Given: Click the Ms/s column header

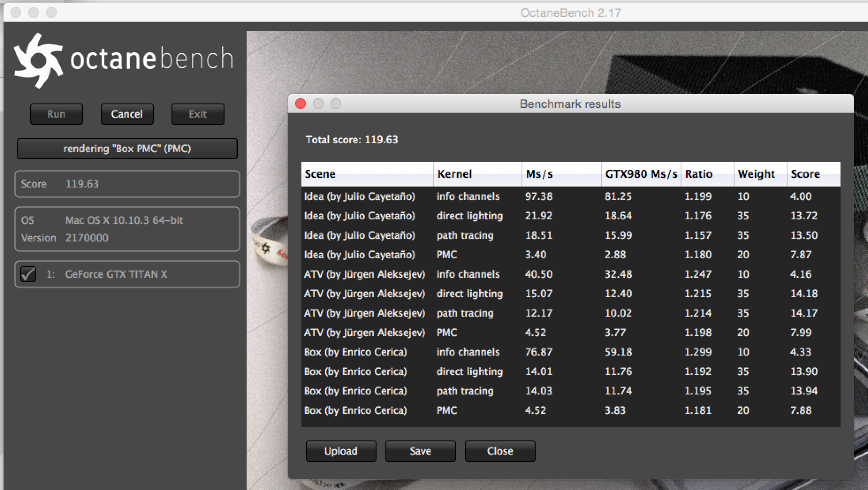Looking at the screenshot, I should pyautogui.click(x=562, y=174).
